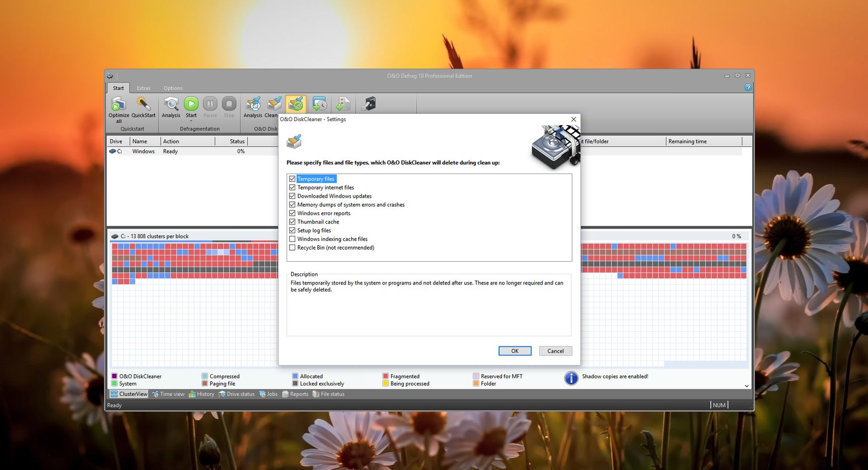Confirm settings with the OK button
The image size is (868, 470).
515,351
